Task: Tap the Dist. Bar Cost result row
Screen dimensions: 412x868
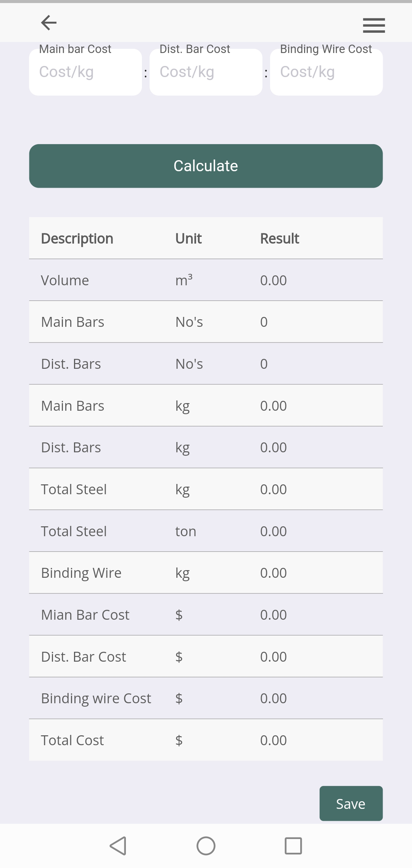Action: [x=206, y=657]
